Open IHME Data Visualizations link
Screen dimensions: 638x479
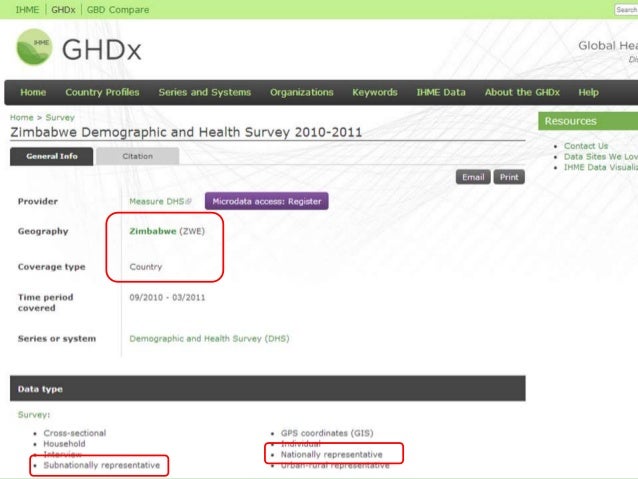(601, 167)
